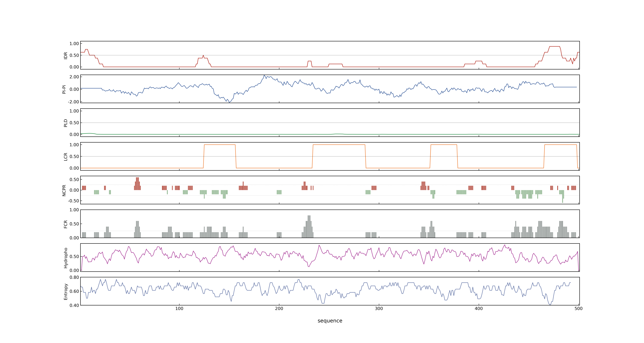
Task: Click the 0.80 tick on Entropy axis
Action: [x=74, y=277]
